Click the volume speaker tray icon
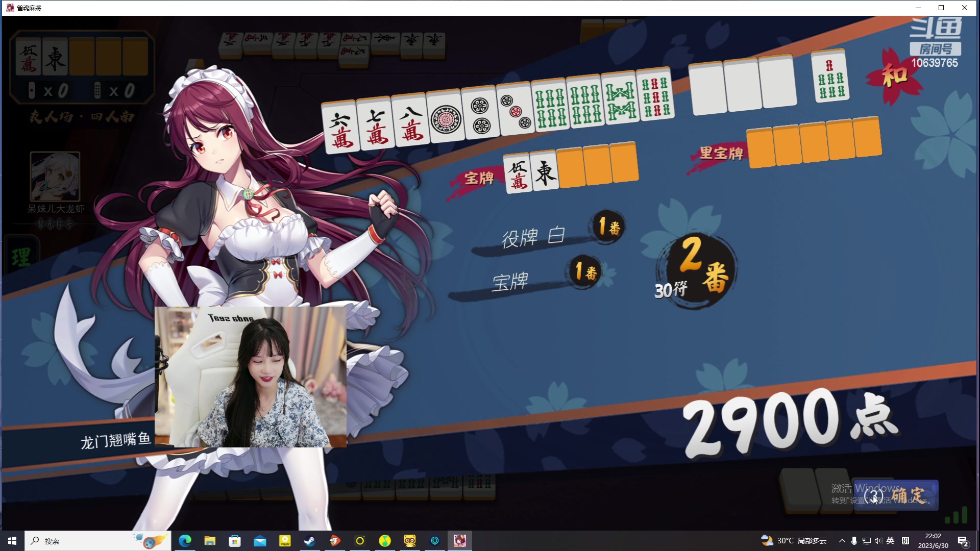Viewport: 980px width, 551px height. [878, 541]
